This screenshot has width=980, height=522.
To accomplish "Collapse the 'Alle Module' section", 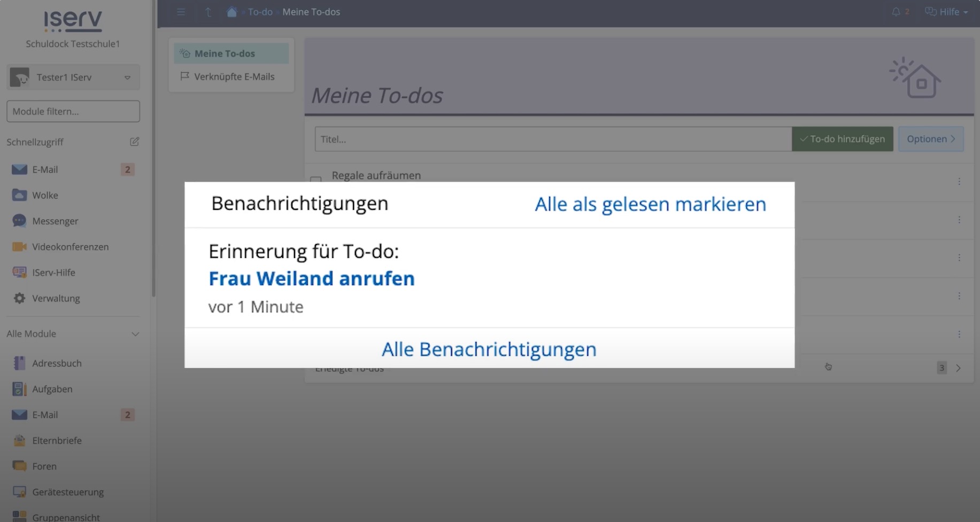I will (x=135, y=334).
